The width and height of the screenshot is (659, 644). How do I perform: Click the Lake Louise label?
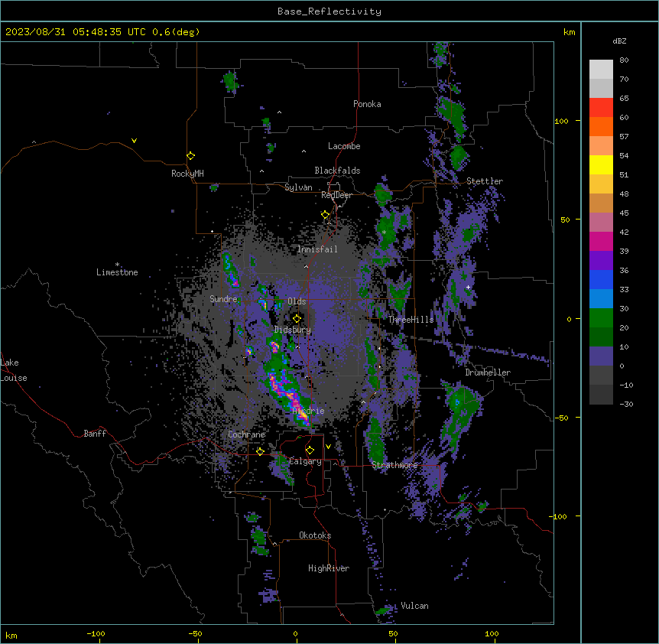(14, 370)
